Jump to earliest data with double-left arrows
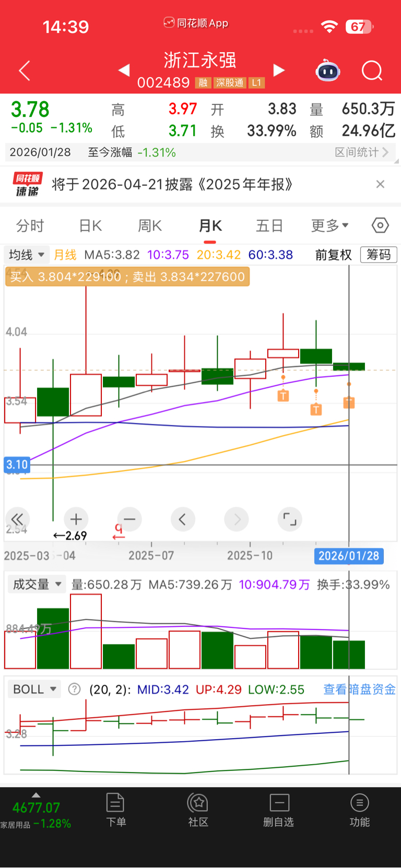Screen dimensions: 401x868 point(17,519)
